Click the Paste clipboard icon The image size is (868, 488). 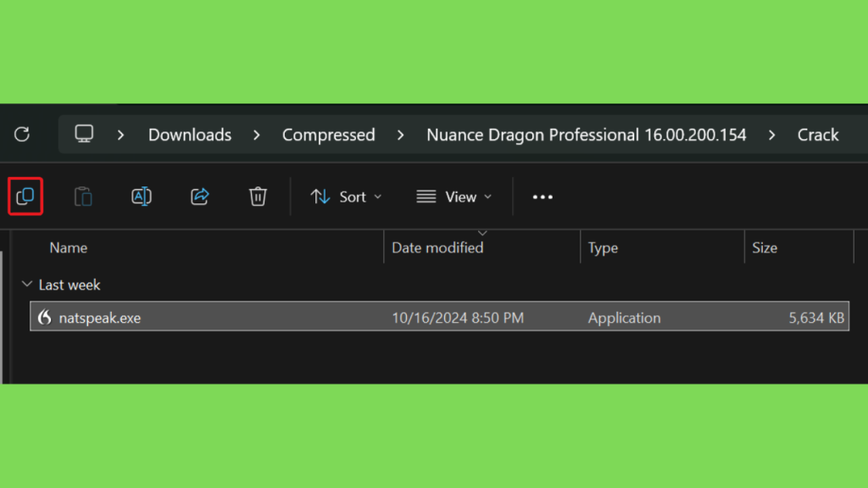83,197
